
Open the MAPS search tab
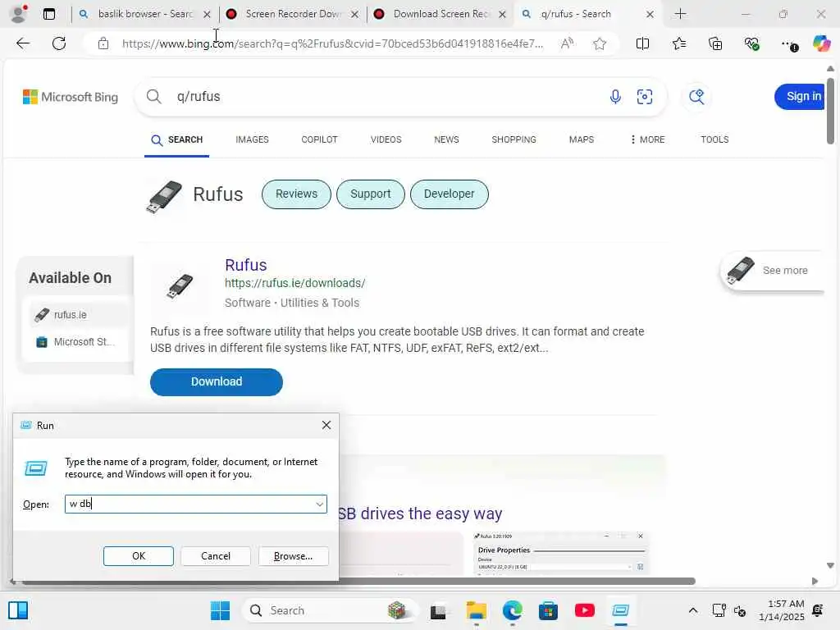pos(582,139)
